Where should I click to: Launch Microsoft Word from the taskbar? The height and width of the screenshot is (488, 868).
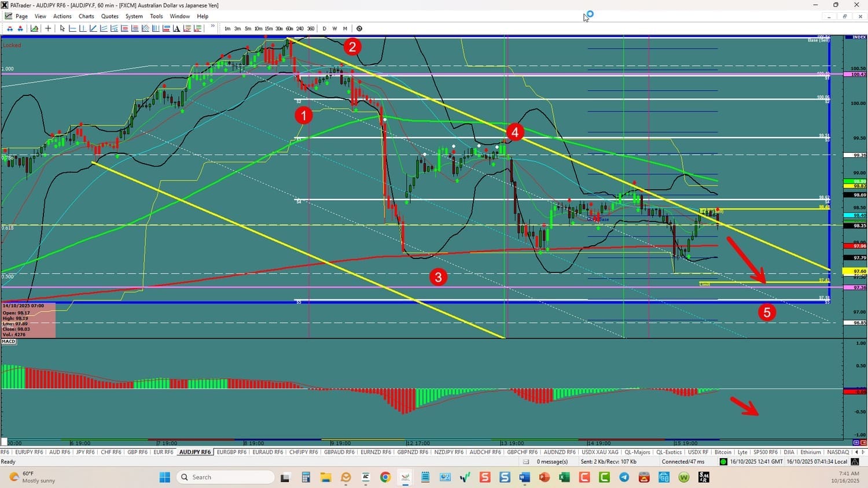click(524, 477)
